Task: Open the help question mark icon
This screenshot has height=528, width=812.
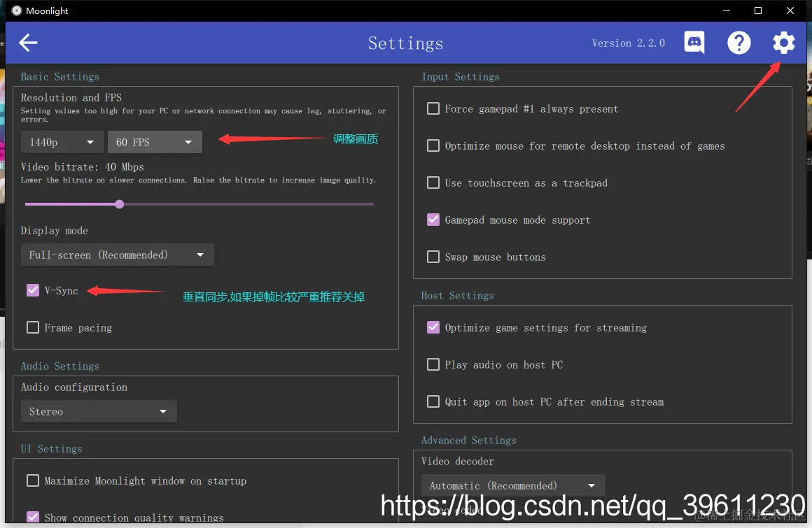Action: 739,43
